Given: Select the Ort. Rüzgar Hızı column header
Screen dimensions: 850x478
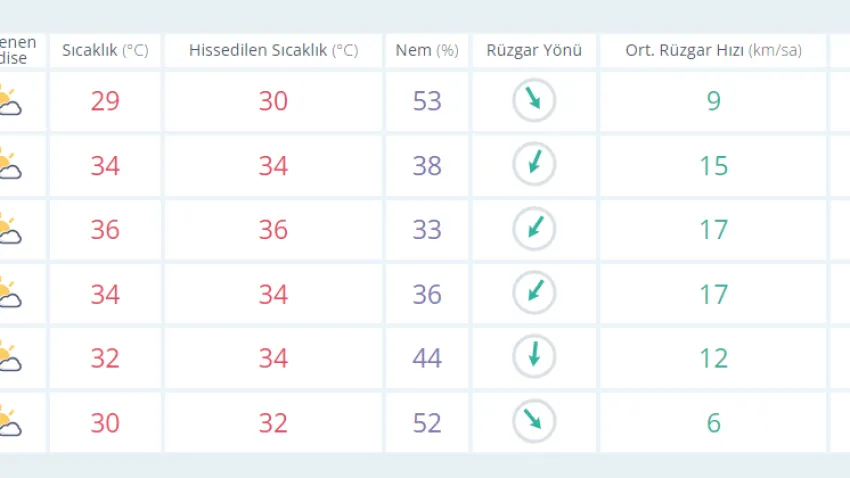Looking at the screenshot, I should point(713,50).
